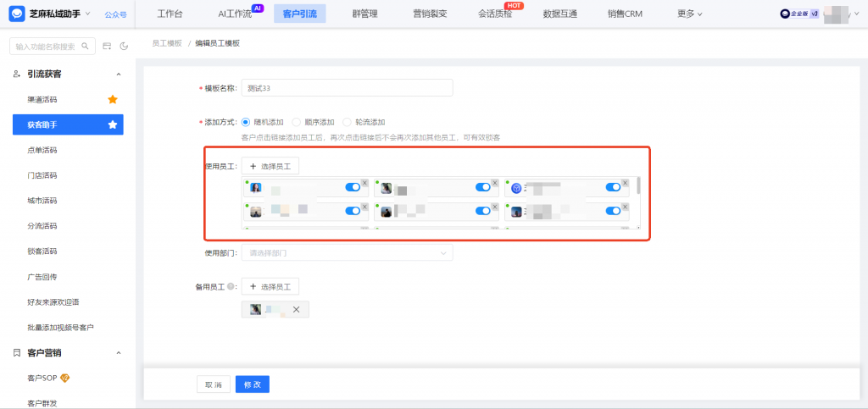
Task: Go to the 工作台 tab
Action: click(170, 14)
